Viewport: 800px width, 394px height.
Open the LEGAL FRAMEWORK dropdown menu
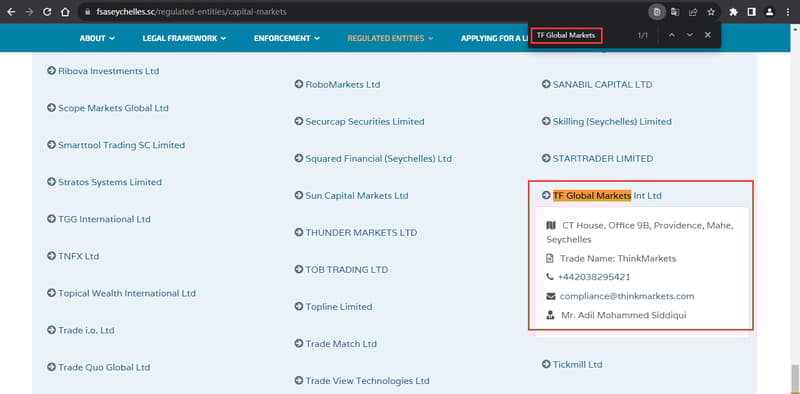(184, 38)
